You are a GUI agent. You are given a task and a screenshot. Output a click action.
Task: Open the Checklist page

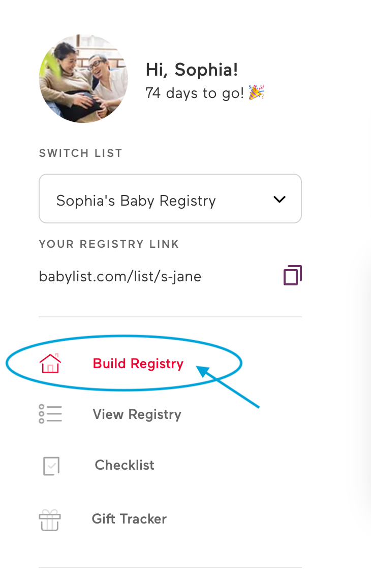(124, 465)
